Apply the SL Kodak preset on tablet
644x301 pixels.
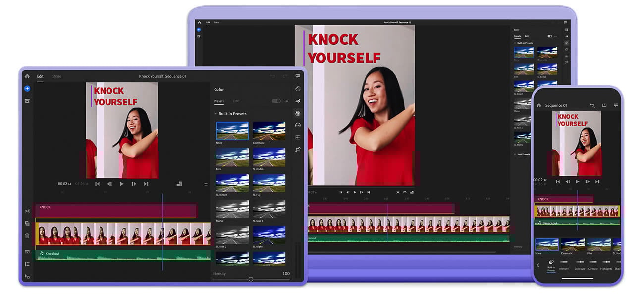pos(269,157)
